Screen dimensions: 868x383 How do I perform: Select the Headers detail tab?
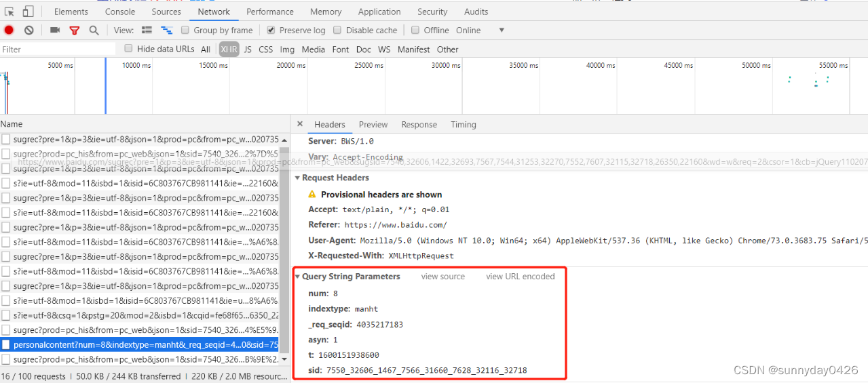(330, 125)
